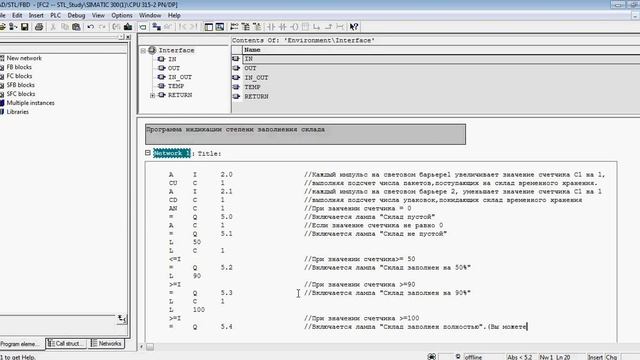
Task: Click the Name column header
Action: tap(441, 50)
